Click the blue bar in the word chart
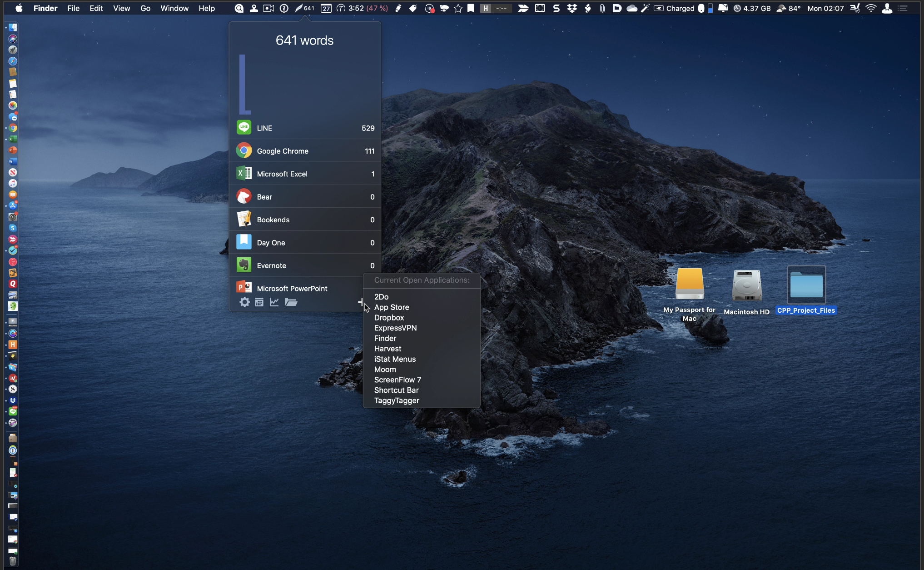Screen dimensions: 924x570 pos(243,84)
